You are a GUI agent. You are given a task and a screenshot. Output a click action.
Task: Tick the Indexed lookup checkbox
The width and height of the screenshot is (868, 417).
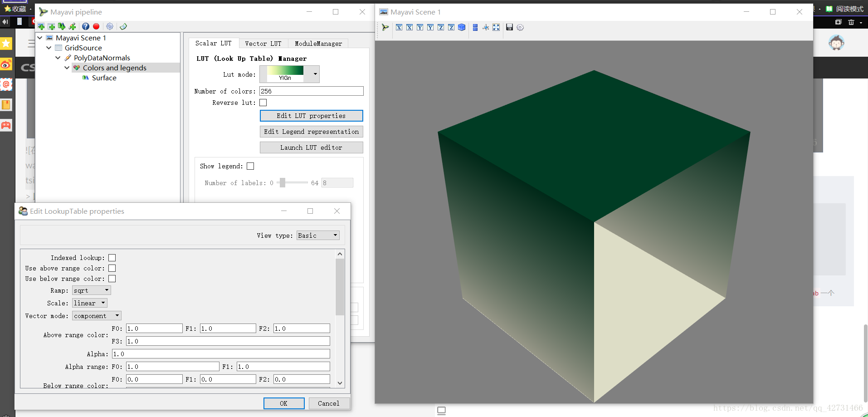(112, 258)
